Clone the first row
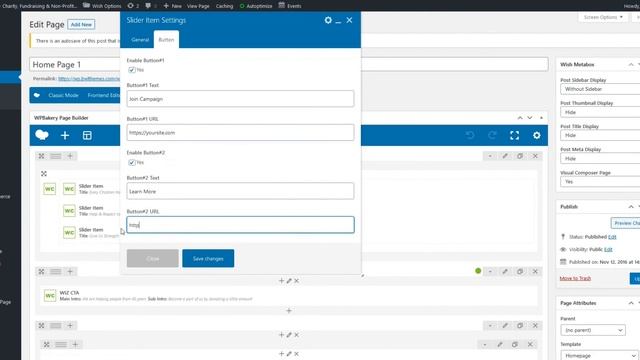Screen dimensions: 640x360 [x=520, y=156]
